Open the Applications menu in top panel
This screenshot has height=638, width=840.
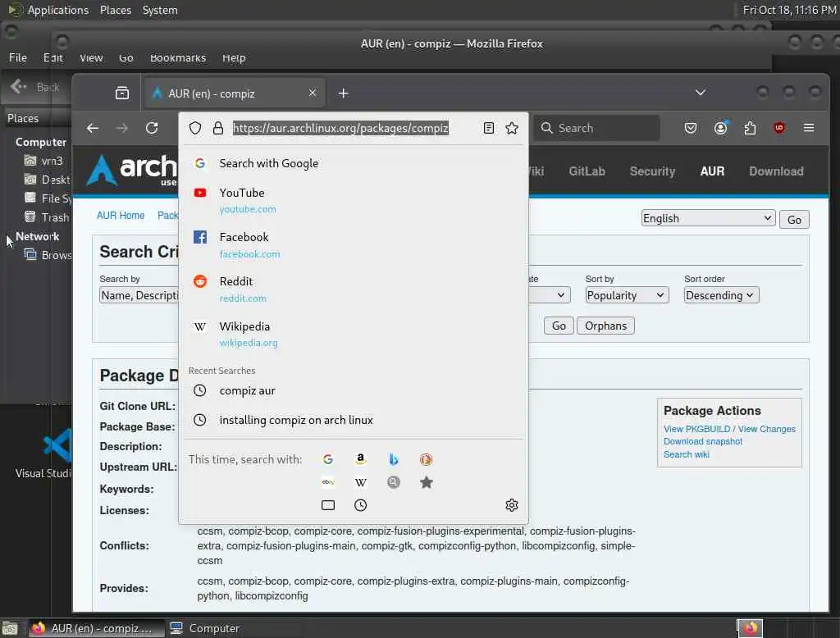(x=58, y=10)
